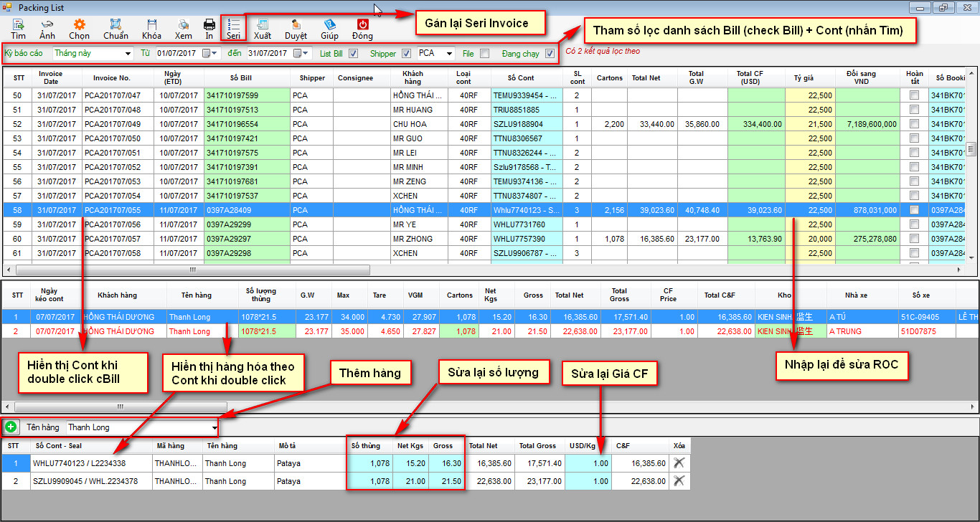This screenshot has width=980, height=522.
Task: Click the In printer icon
Action: (x=209, y=29)
